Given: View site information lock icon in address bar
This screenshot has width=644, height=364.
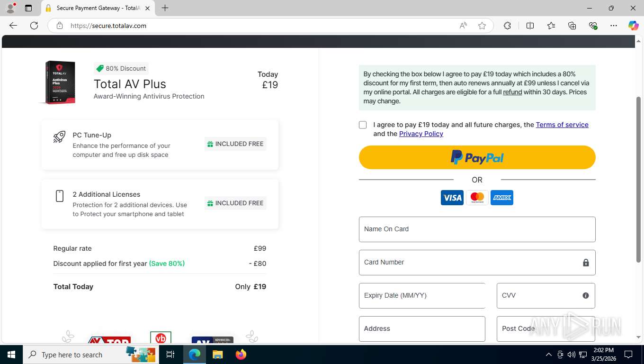Looking at the screenshot, I should pos(60,26).
